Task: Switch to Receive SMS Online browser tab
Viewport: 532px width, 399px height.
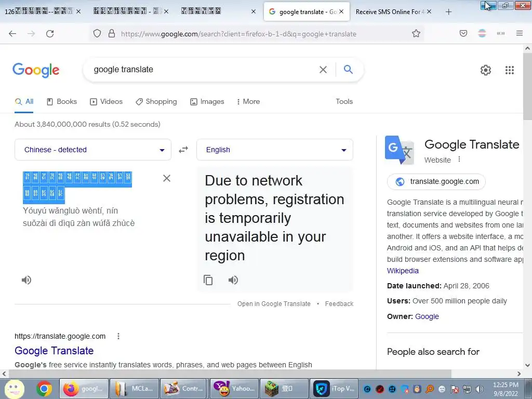Action: (x=390, y=12)
